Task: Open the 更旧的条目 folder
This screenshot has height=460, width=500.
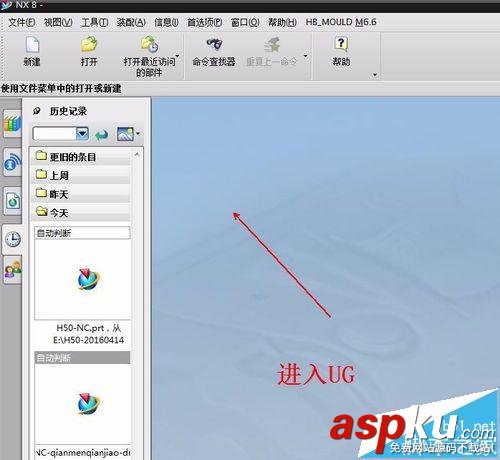Action: coord(81,156)
